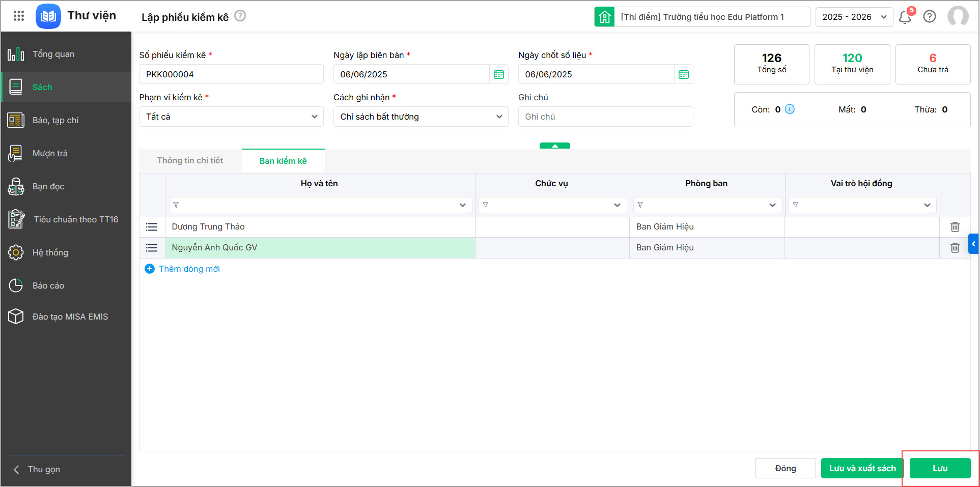The height and width of the screenshot is (487, 980).
Task: Switch to Thông tin chi tiết tab
Action: [190, 160]
